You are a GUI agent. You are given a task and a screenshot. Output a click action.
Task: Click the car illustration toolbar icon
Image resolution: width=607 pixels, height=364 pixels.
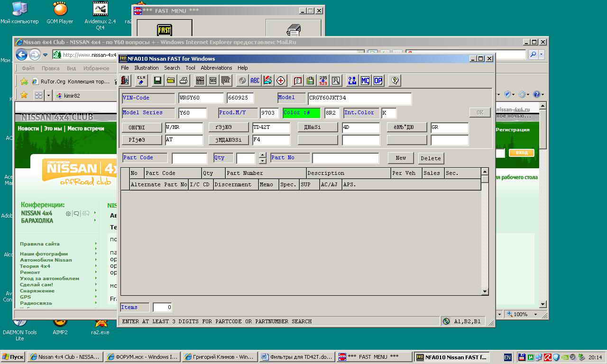268,81
